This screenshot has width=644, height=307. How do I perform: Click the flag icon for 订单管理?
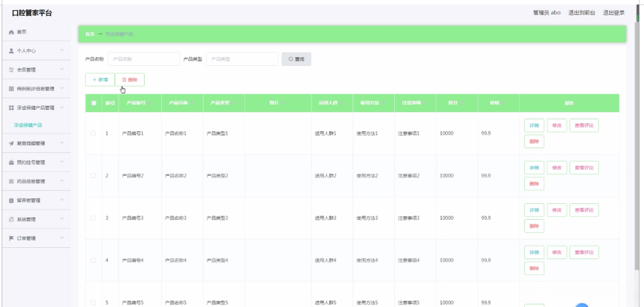tap(11, 238)
